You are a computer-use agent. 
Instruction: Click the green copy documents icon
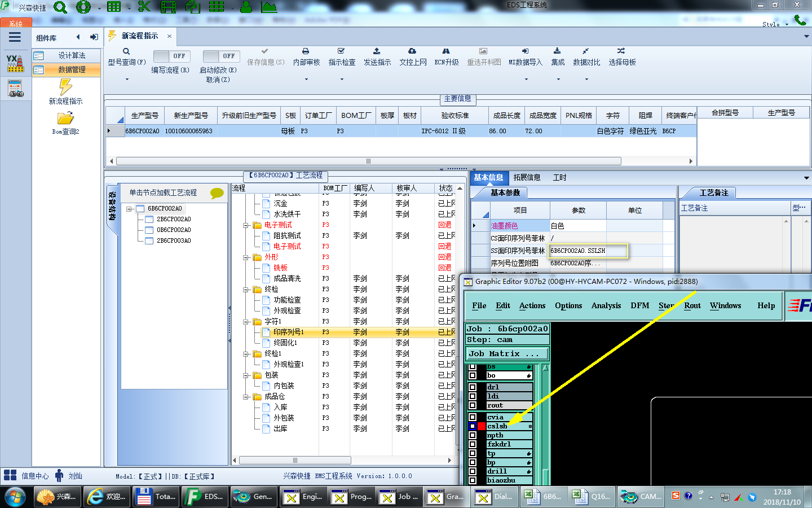[x=193, y=7]
